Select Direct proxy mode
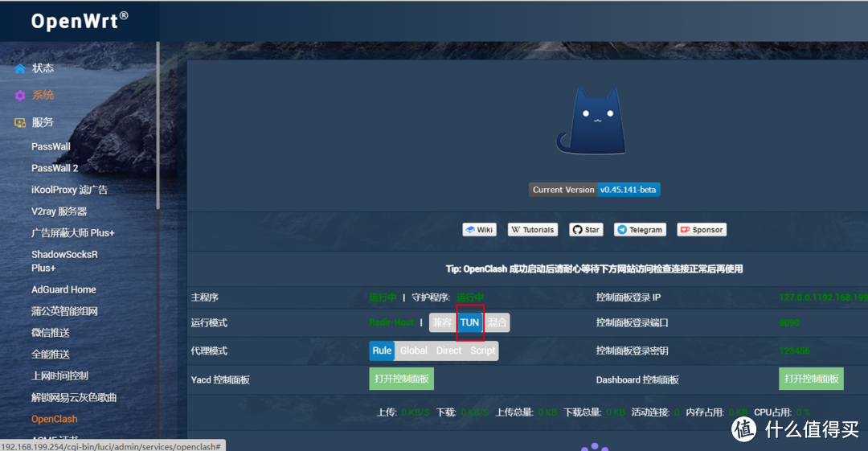This screenshot has width=868, height=451. [x=449, y=351]
